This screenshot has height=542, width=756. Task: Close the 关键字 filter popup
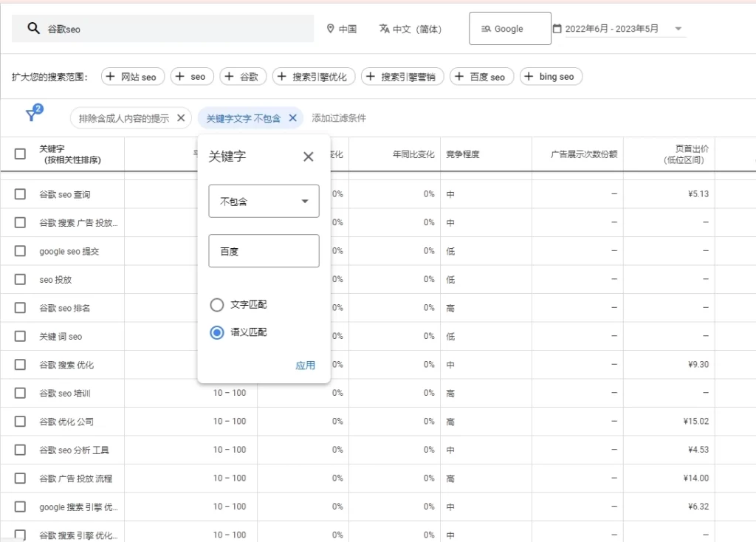click(309, 157)
